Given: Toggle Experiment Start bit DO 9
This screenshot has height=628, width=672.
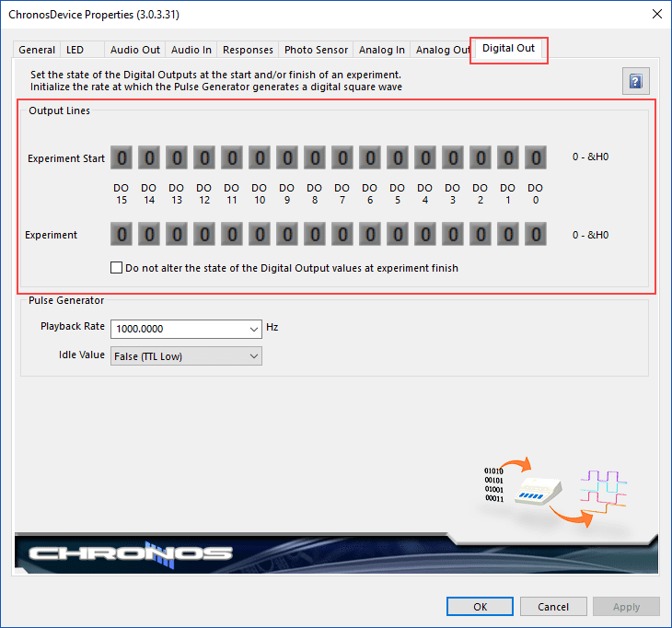Looking at the screenshot, I should 287,157.
